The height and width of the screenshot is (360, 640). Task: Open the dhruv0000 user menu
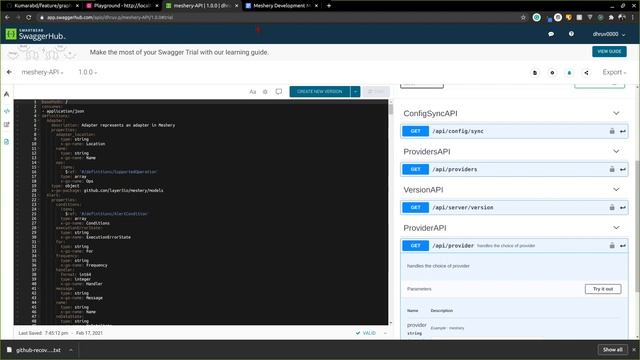pos(609,34)
